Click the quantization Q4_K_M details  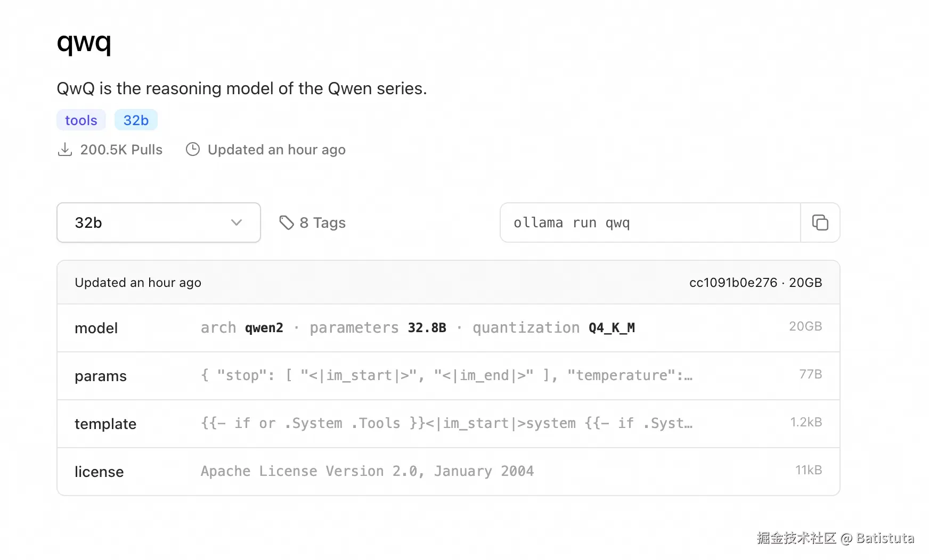pos(553,328)
